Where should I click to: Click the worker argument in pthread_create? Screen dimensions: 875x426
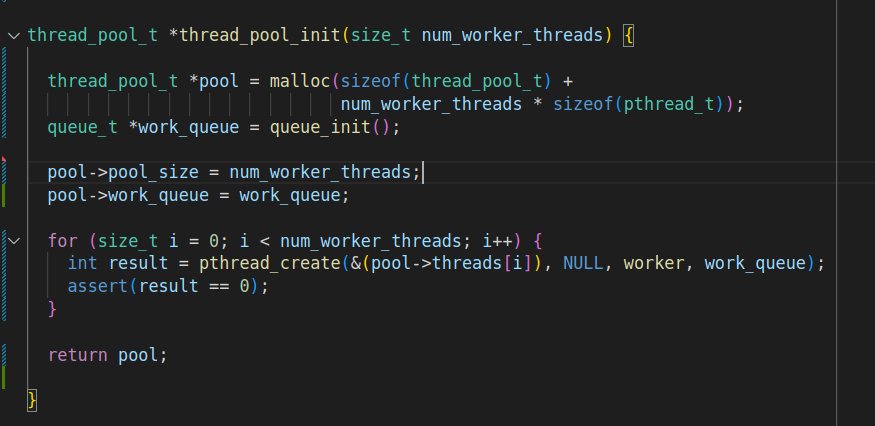click(654, 263)
